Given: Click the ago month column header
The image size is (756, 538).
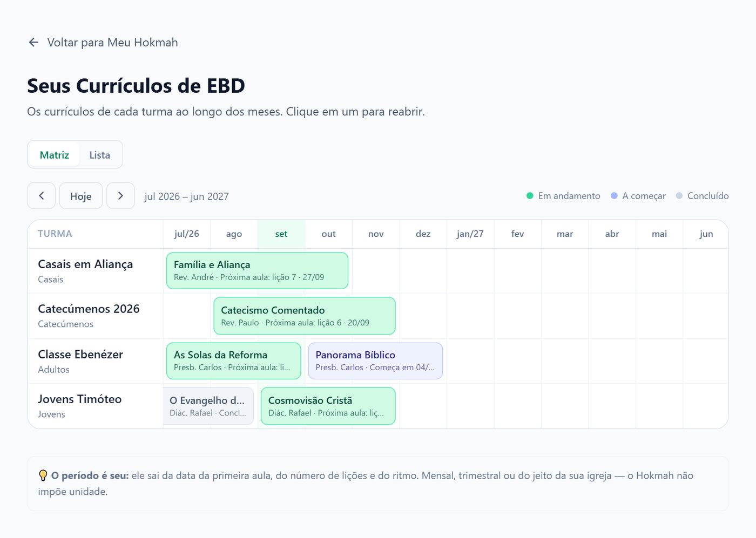Looking at the screenshot, I should pyautogui.click(x=234, y=234).
